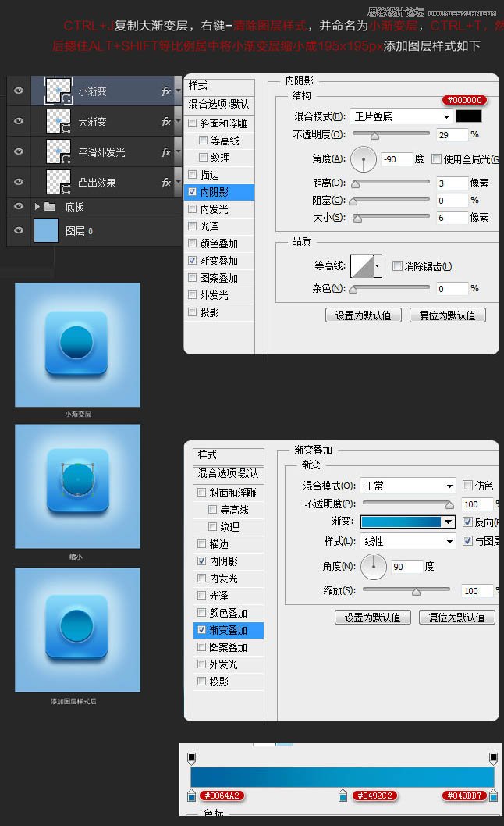Expand the 底板 layer group
Image resolution: width=504 pixels, height=826 pixels.
tap(37, 206)
